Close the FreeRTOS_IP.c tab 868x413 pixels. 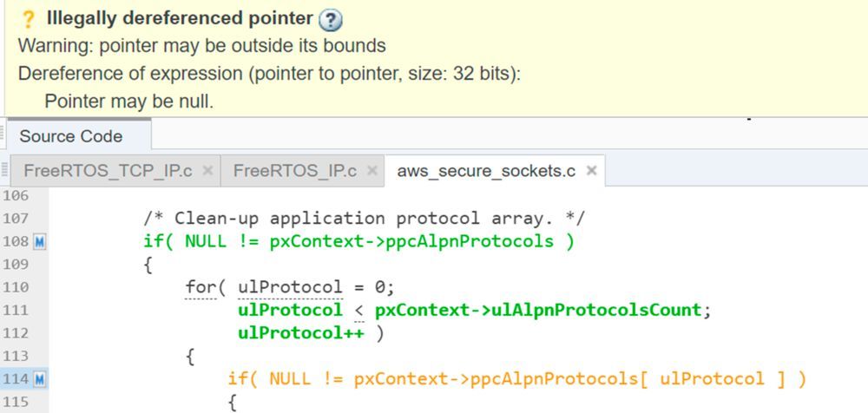click(x=372, y=171)
